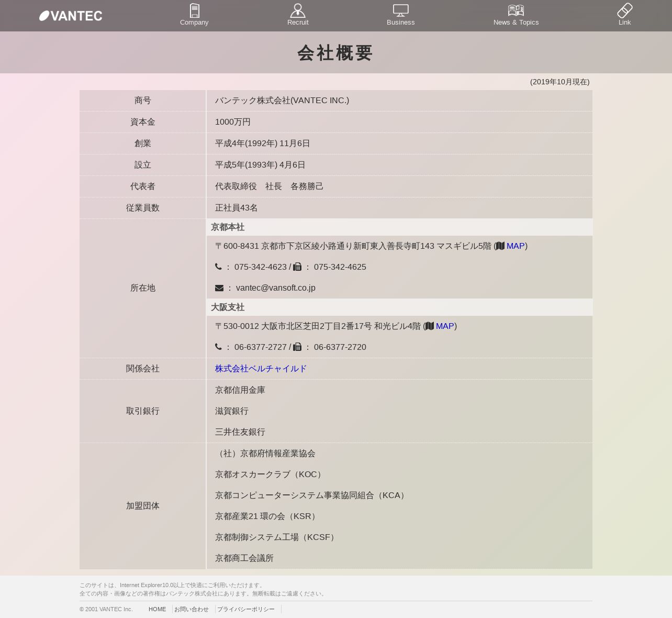Select 平成5年(1993年) 4月6日 text
This screenshot has height=618, width=672.
pyautogui.click(x=260, y=165)
